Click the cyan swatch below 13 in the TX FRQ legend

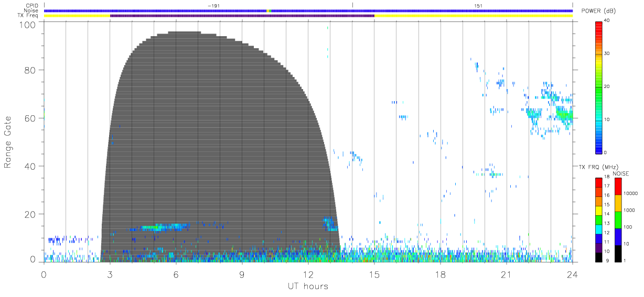[x=598, y=229]
